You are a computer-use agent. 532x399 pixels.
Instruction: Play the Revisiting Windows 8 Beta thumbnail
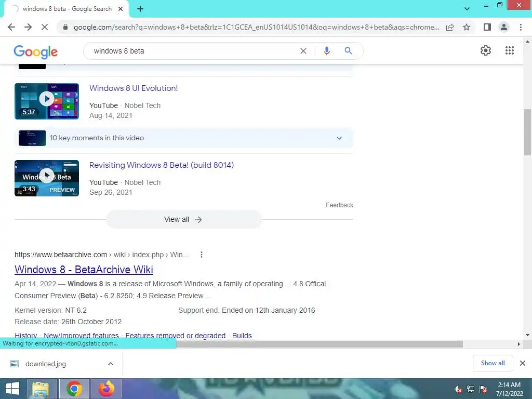tap(47, 178)
